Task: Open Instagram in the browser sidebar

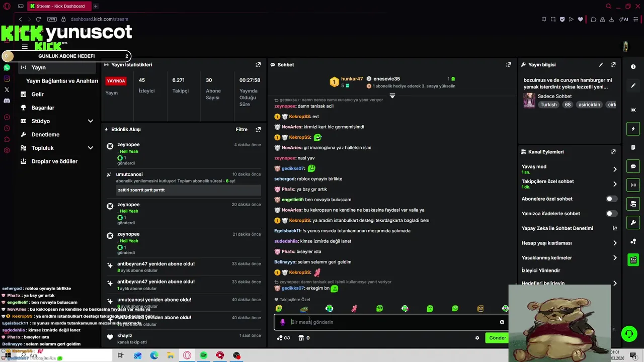Action: click(x=7, y=78)
